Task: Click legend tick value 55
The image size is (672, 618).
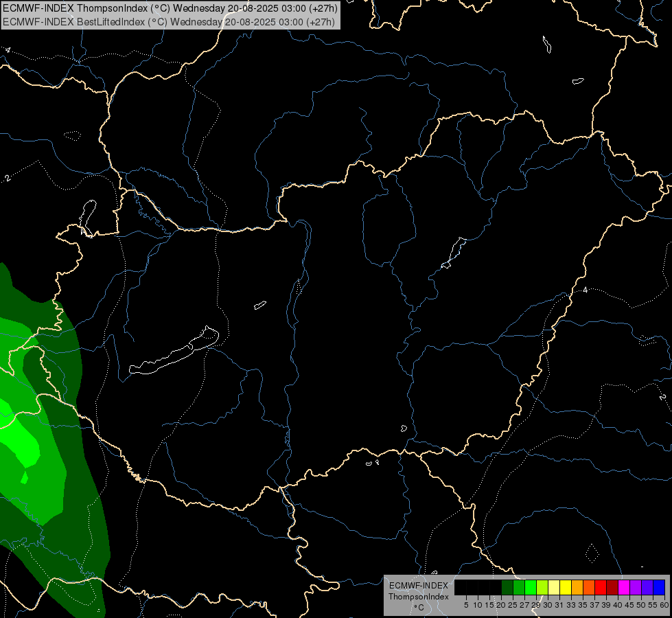Action: point(653,605)
